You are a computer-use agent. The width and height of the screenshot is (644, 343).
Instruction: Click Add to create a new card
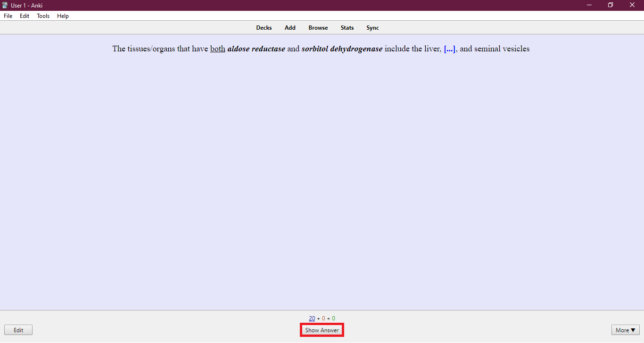coord(290,28)
